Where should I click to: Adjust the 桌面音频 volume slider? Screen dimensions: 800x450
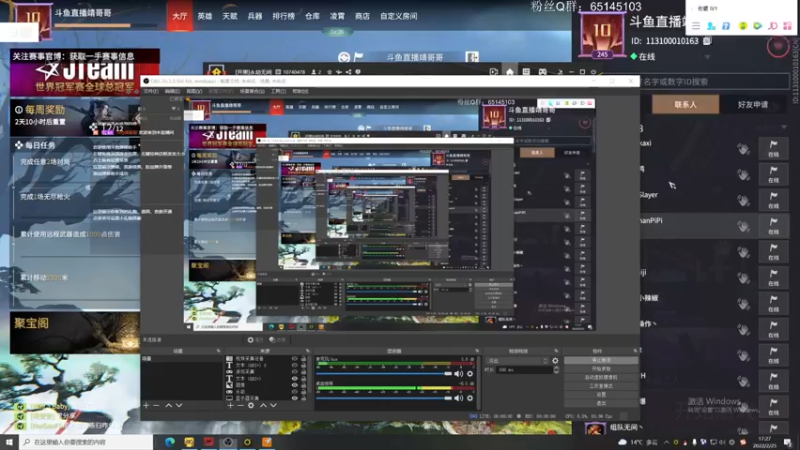pos(384,398)
